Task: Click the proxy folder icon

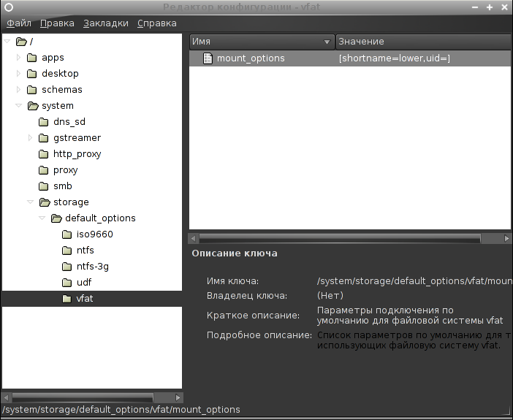Action: click(44, 170)
